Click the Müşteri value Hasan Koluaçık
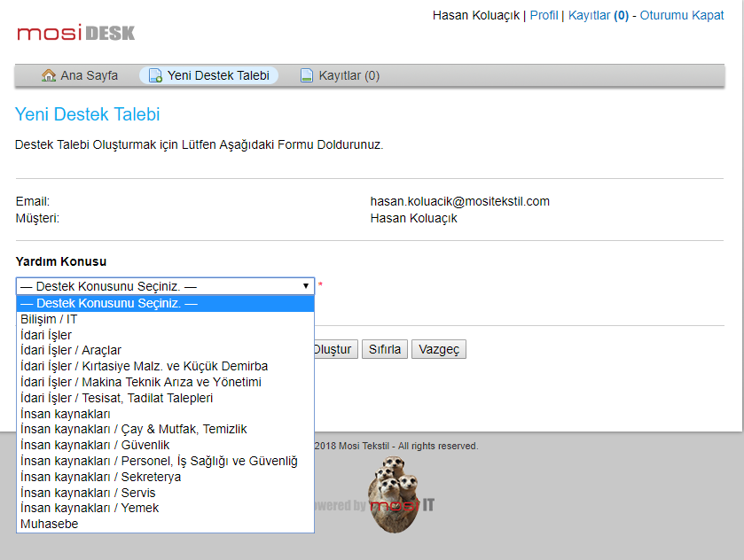This screenshot has height=560, width=744. click(413, 218)
